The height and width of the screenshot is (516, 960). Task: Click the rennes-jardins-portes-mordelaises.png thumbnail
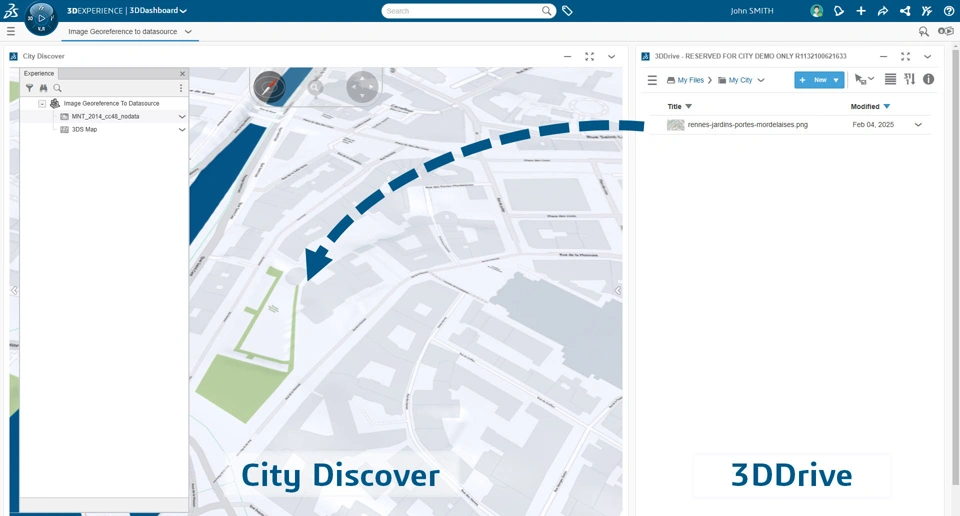pyautogui.click(x=675, y=125)
